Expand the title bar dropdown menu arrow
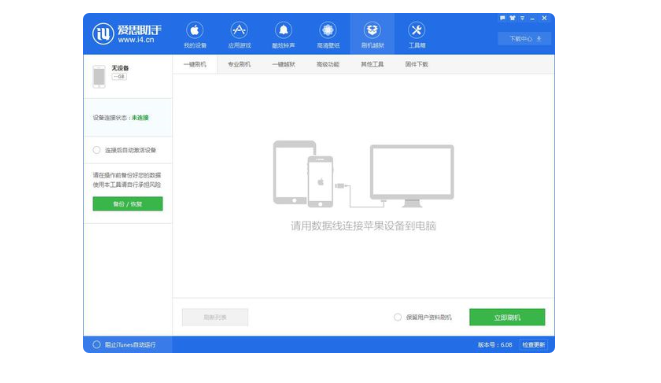The image size is (661, 383). [x=522, y=18]
